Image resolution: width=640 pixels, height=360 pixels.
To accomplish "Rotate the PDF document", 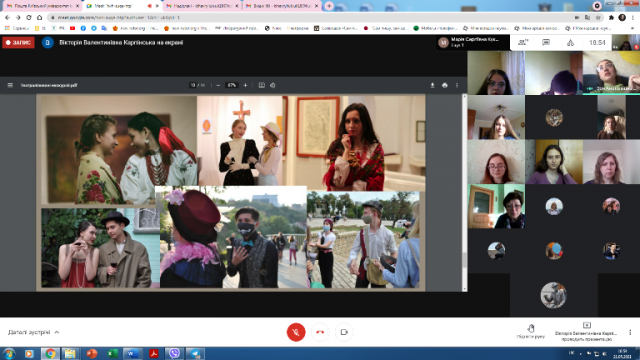I will click(x=273, y=85).
